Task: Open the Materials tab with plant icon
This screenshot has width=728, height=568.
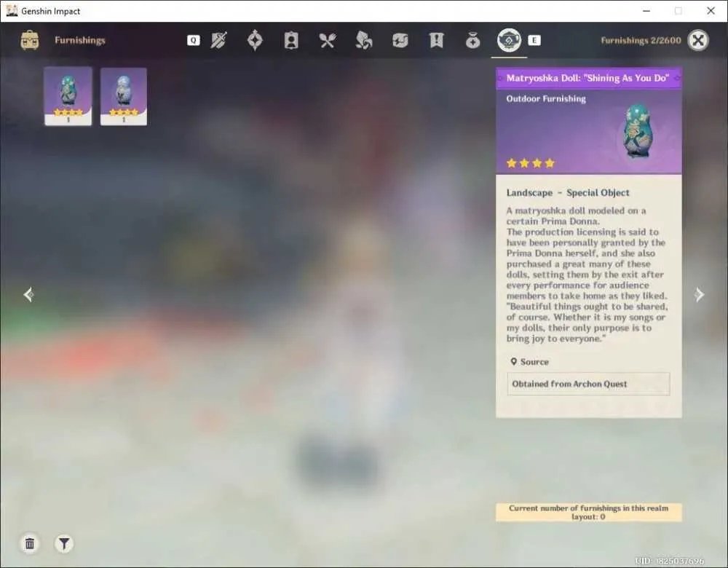Action: (x=363, y=40)
